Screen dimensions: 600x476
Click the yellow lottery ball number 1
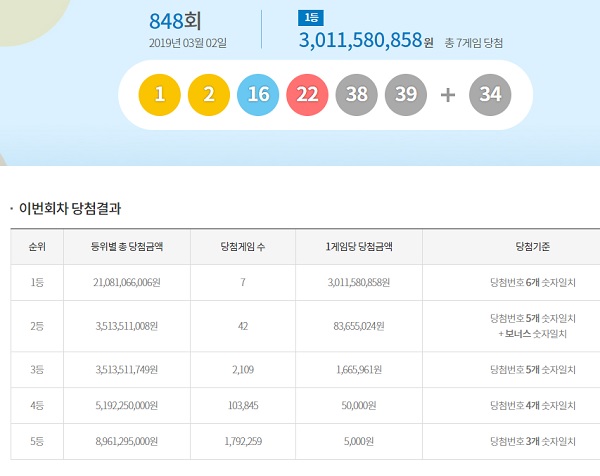pos(159,95)
